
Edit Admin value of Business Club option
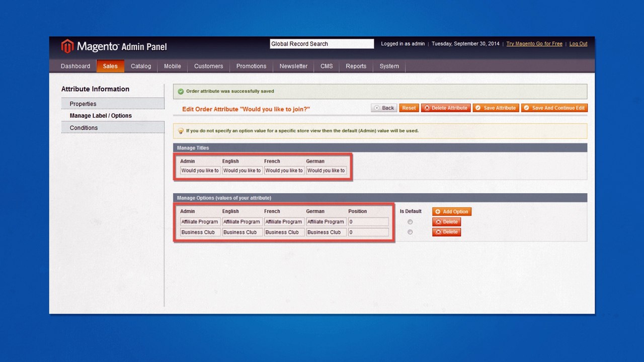coord(200,232)
